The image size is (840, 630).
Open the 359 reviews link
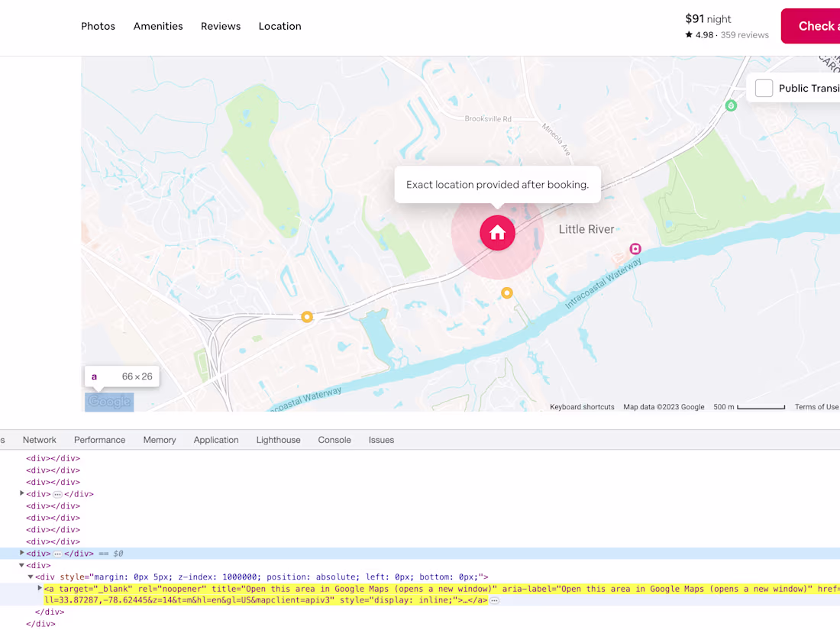tap(745, 34)
